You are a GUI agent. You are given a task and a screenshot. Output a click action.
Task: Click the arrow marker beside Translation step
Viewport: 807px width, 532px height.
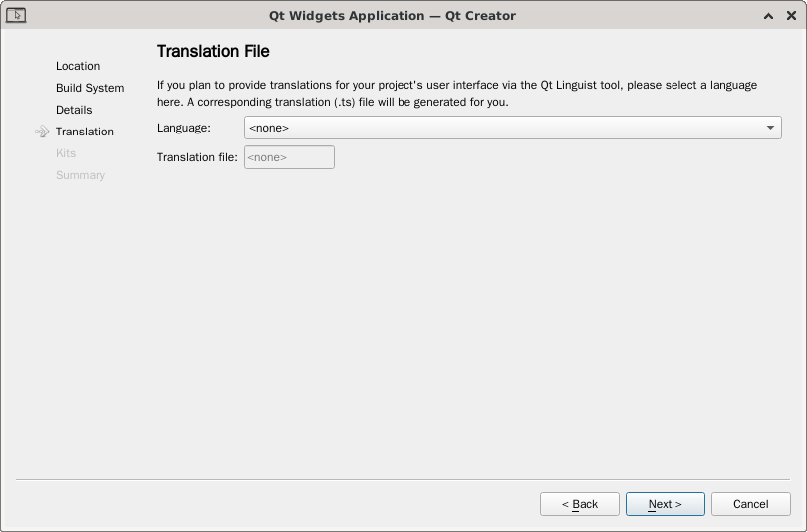pyautogui.click(x=42, y=132)
